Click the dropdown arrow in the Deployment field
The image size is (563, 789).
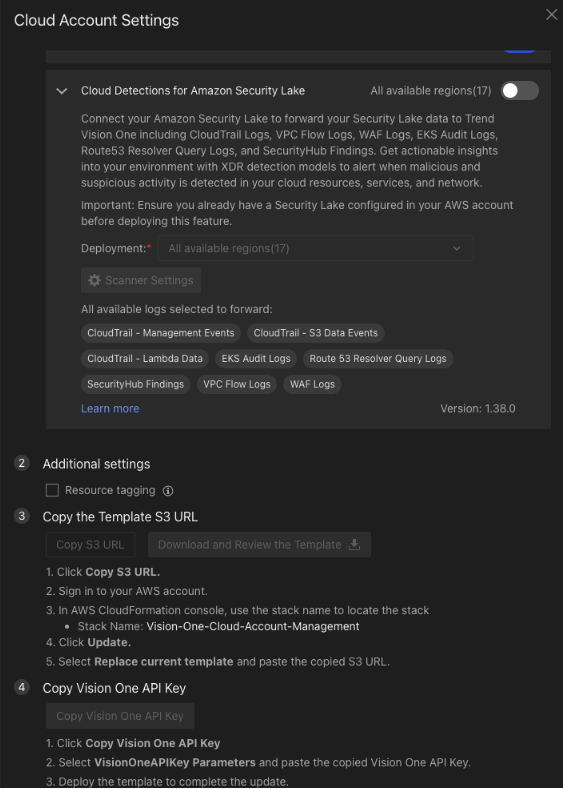pyautogui.click(x=456, y=248)
